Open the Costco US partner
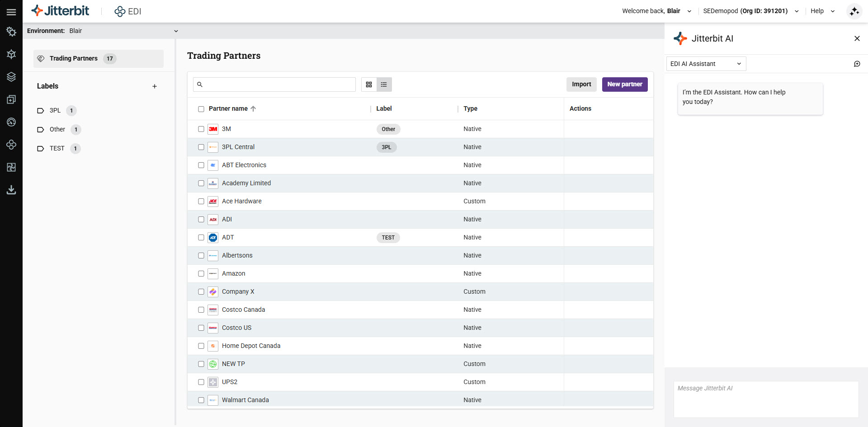 (236, 328)
